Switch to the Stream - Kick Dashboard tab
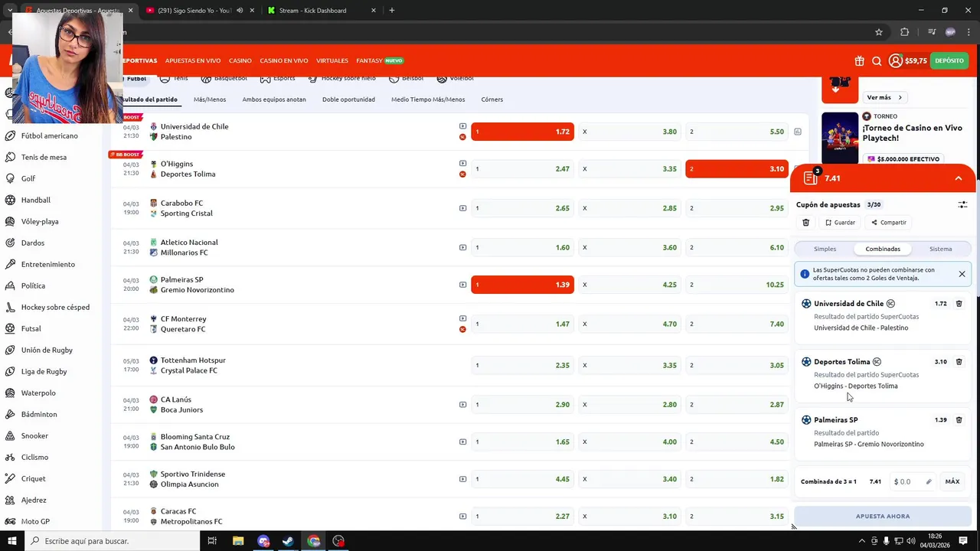Screen dimensions: 980x551 point(312,11)
